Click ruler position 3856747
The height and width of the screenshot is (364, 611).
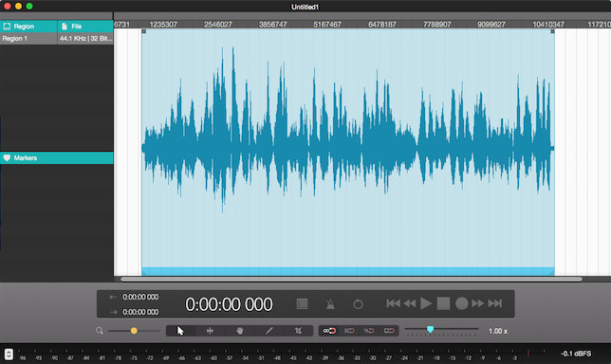tap(273, 25)
